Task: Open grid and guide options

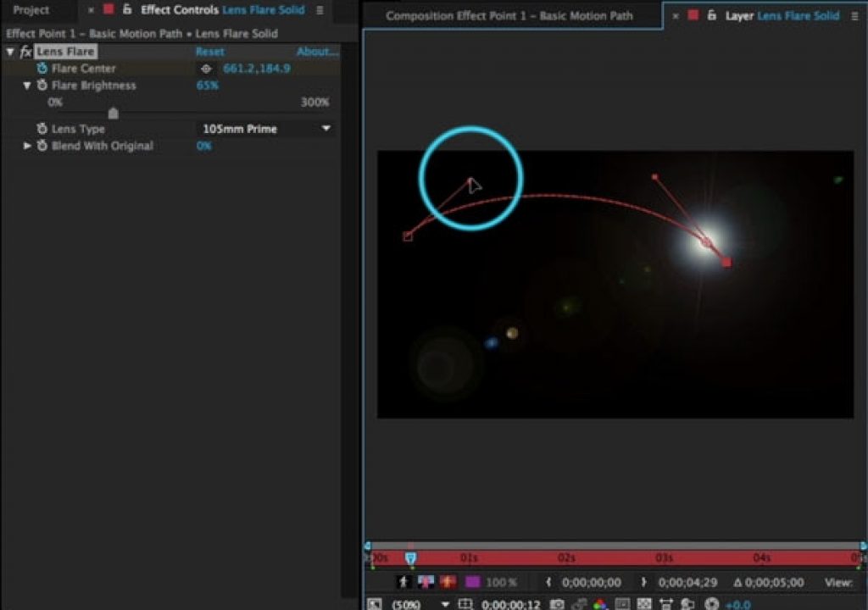Action: (465, 604)
